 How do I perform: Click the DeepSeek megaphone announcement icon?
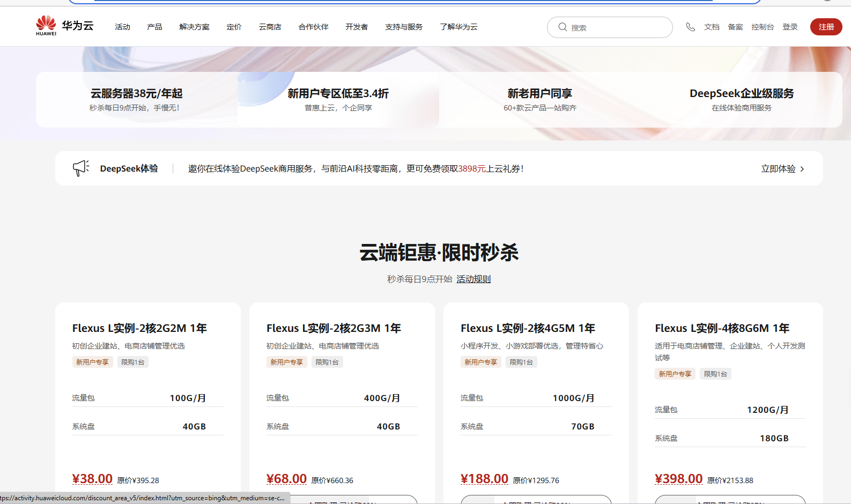tap(81, 168)
